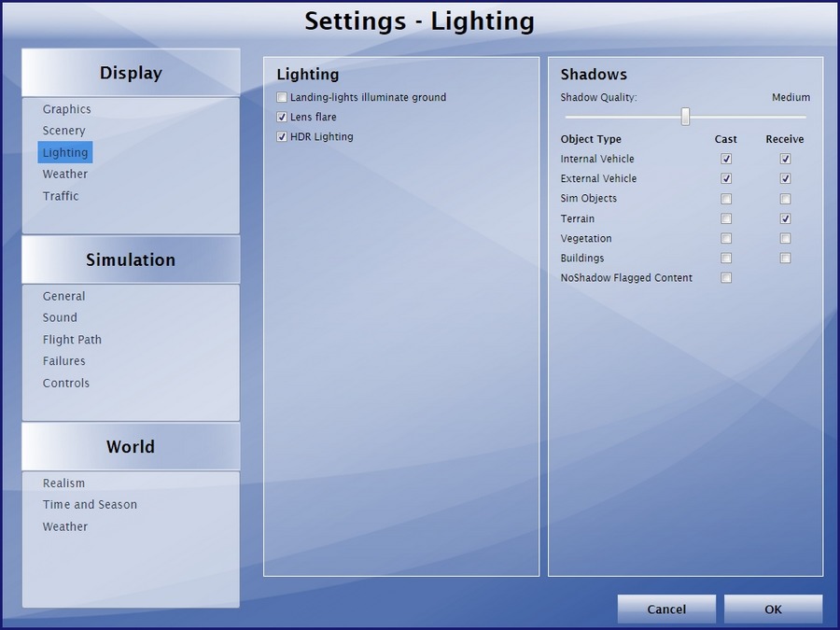The height and width of the screenshot is (630, 840).
Task: Enable Buildings Cast shadows
Action: click(726, 259)
